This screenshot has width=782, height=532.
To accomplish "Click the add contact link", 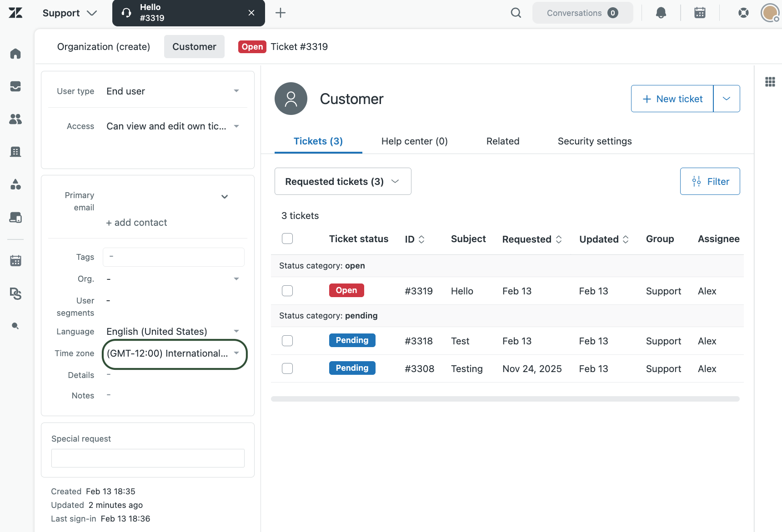I will pos(136,222).
